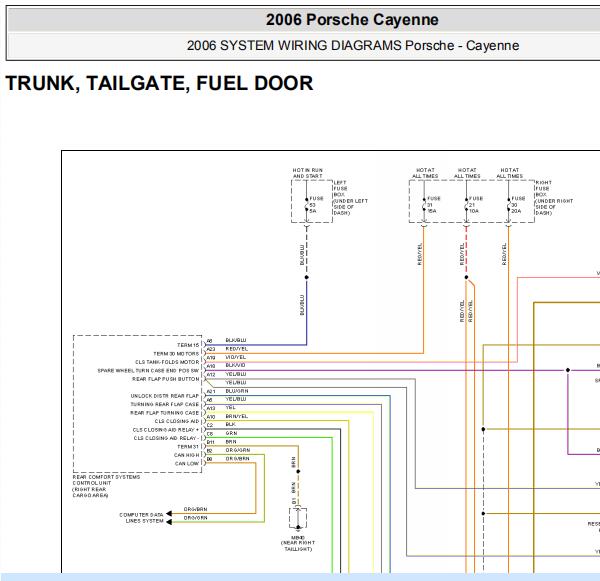The width and height of the screenshot is (600, 581).
Task: Click 'REAR COMFORT SYSTEMS CONTROL UNIT' caption
Action: [x=106, y=486]
